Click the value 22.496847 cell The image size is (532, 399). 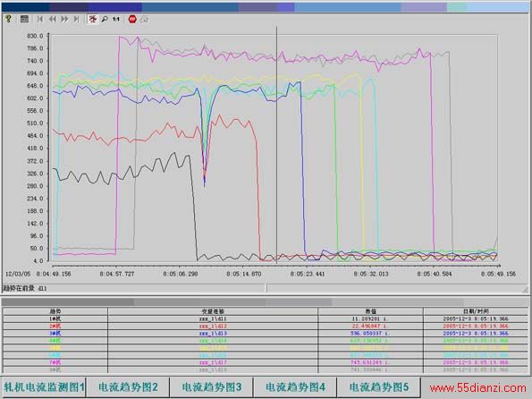pos(370,327)
